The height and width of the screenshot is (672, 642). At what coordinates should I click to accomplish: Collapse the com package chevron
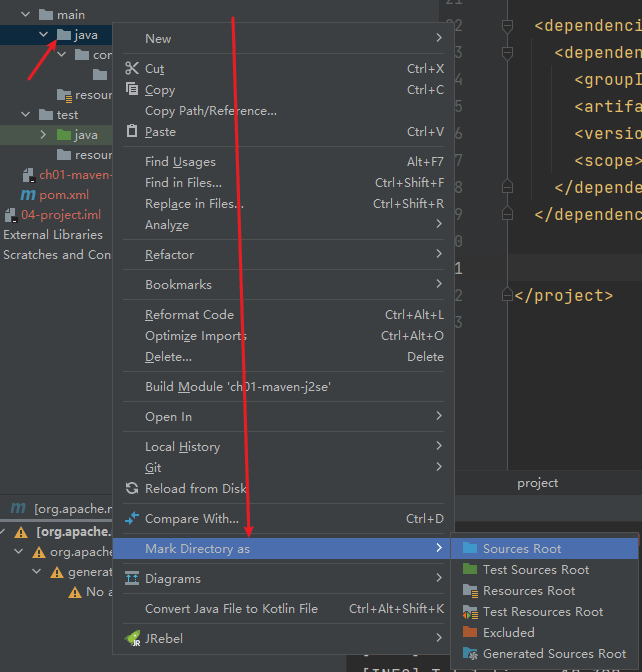[x=62, y=54]
